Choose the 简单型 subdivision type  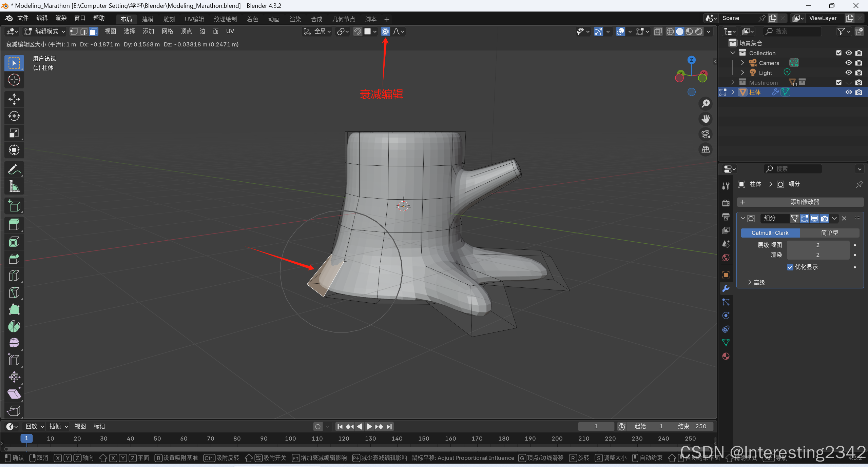(829, 233)
